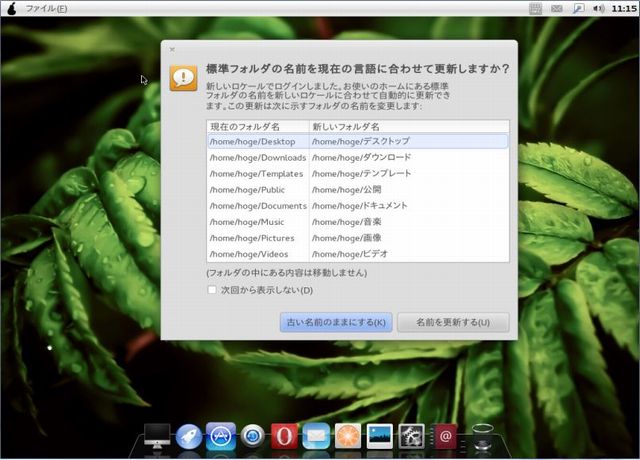Open the address book @ icon
The height and width of the screenshot is (460, 640).
(x=446, y=436)
